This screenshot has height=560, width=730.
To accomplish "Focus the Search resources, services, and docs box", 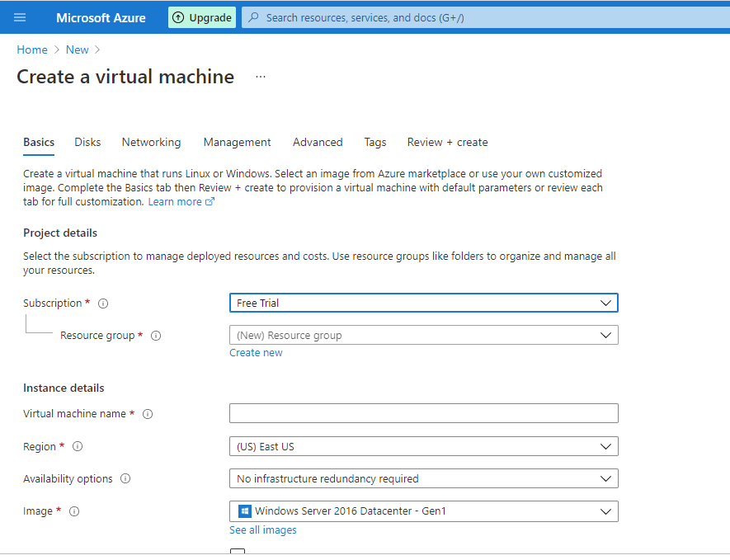I will [x=486, y=17].
